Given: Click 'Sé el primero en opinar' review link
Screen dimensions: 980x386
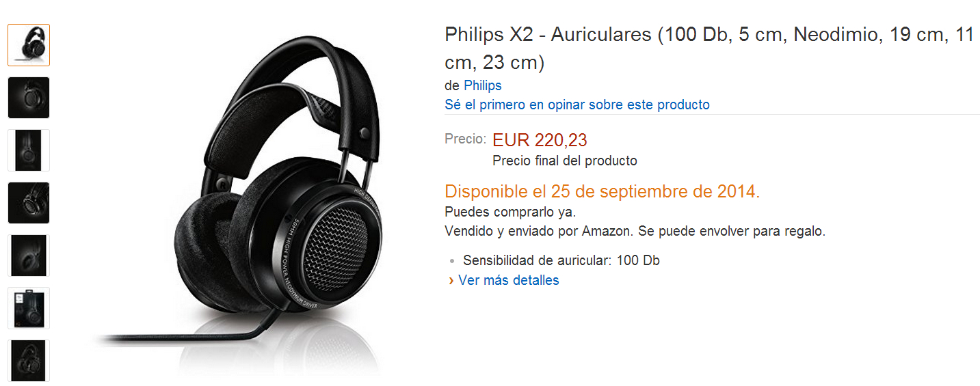Looking at the screenshot, I should [577, 105].
